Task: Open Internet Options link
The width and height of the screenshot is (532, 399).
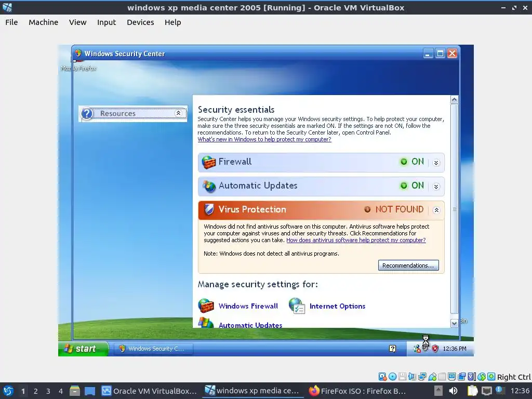Action: [337, 306]
